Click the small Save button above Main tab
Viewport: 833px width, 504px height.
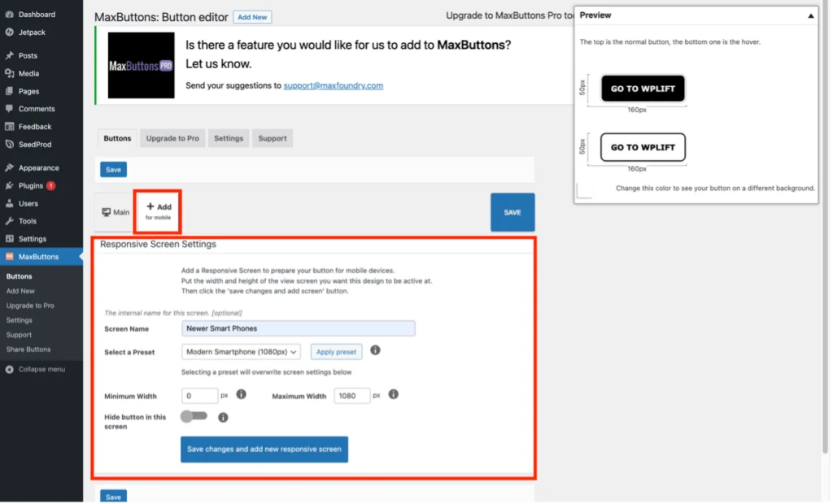[114, 170]
